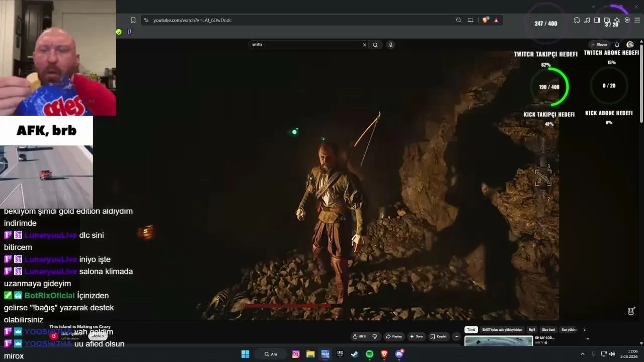This screenshot has width=644, height=362.
Task: Open the OH MY GOD recommended video thumbnail
Action: click(499, 341)
